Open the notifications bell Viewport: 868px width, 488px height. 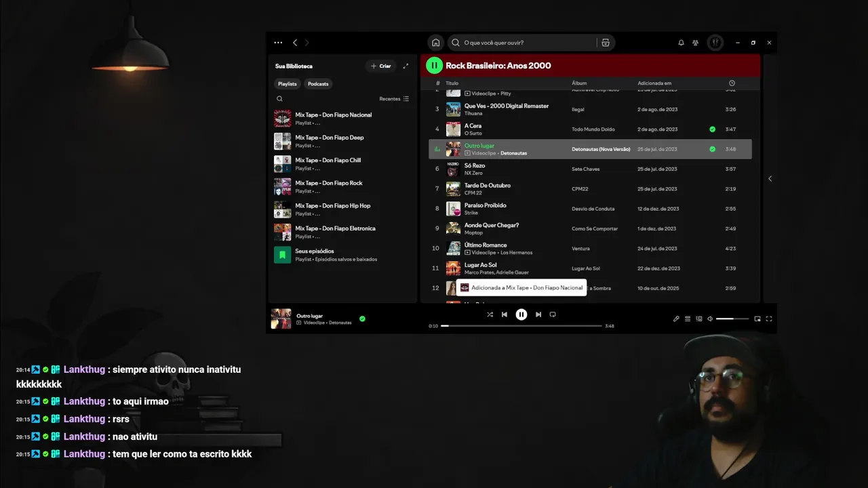pos(681,43)
